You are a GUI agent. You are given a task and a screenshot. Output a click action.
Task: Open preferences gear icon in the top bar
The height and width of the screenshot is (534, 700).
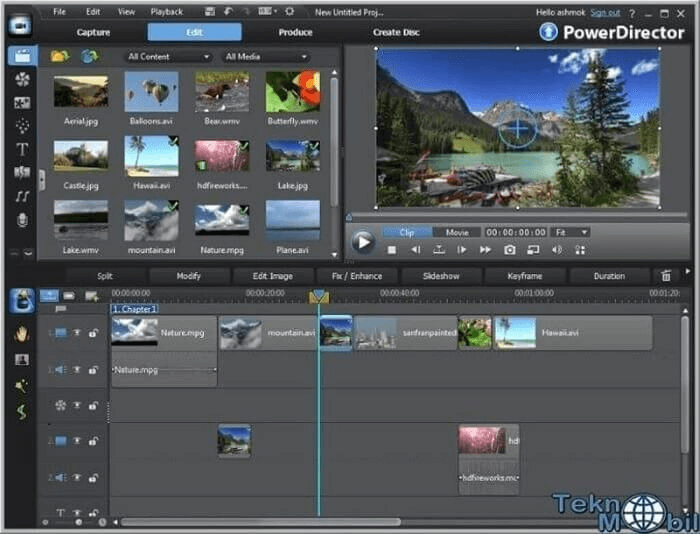point(290,12)
